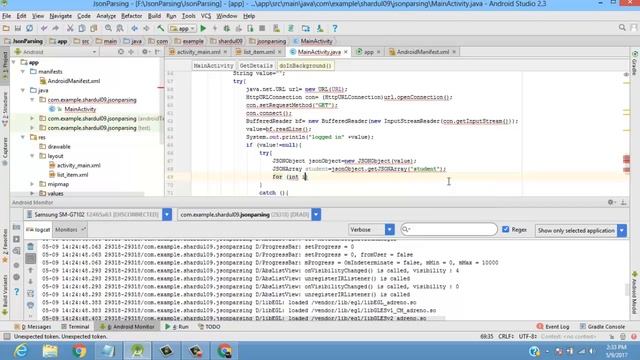Open the jsonparsing process dropdown
The width and height of the screenshot is (640, 360).
click(x=316, y=214)
